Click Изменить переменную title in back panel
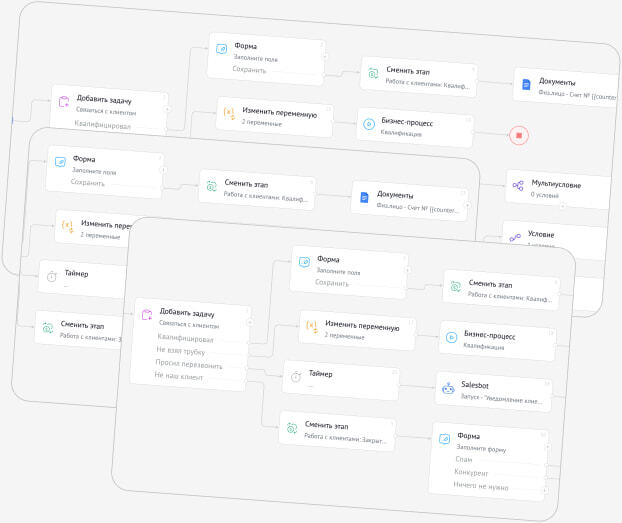 [x=280, y=113]
